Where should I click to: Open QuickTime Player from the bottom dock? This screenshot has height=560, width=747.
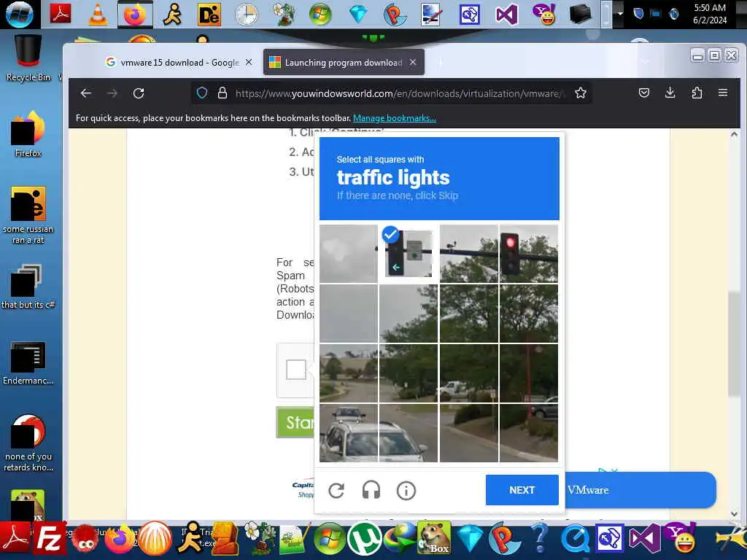point(575,539)
